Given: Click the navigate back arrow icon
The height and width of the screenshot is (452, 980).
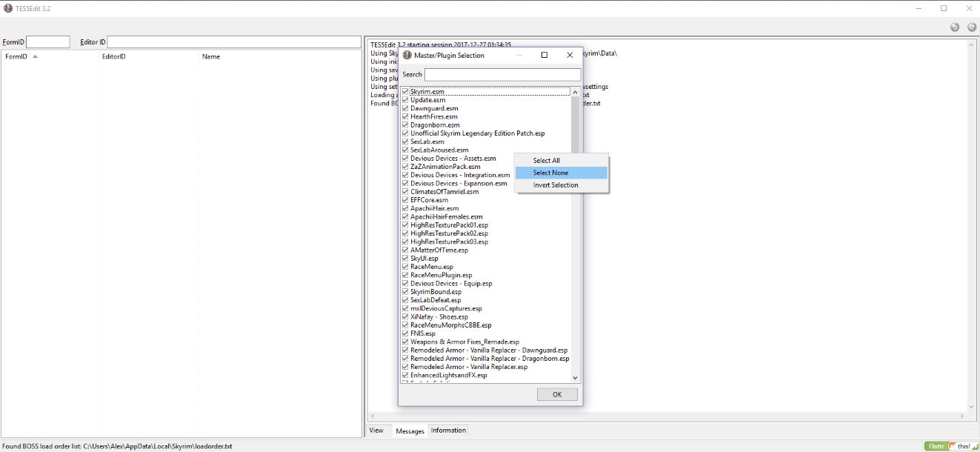Looking at the screenshot, I should (x=955, y=27).
